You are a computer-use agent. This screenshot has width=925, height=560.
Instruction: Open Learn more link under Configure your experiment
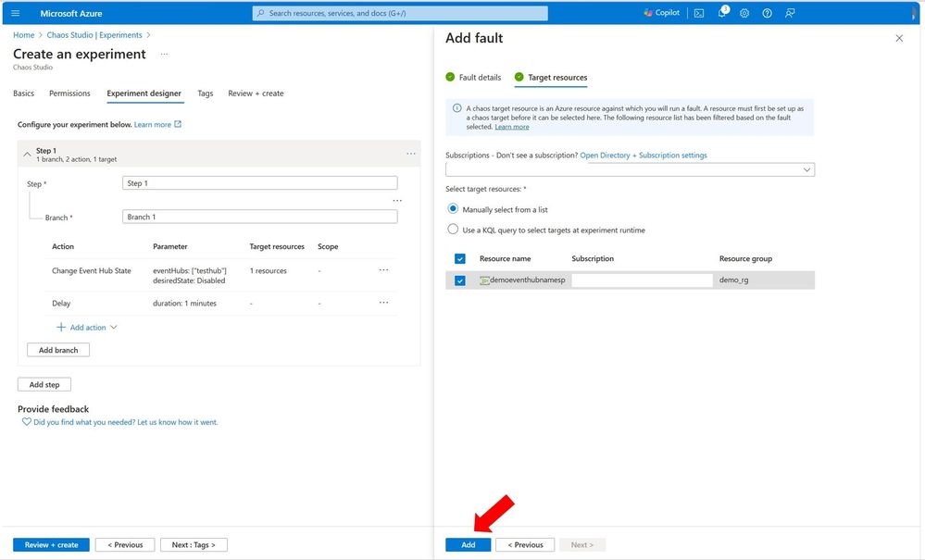coord(152,124)
